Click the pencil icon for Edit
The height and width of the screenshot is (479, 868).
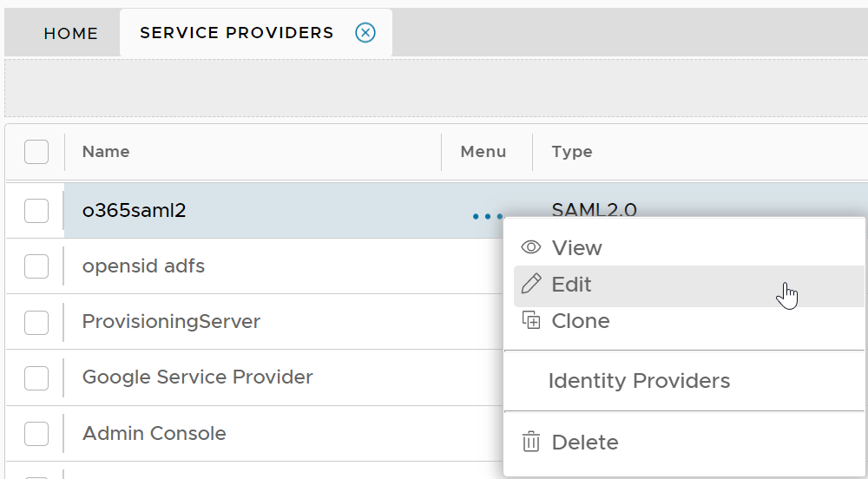tap(530, 285)
